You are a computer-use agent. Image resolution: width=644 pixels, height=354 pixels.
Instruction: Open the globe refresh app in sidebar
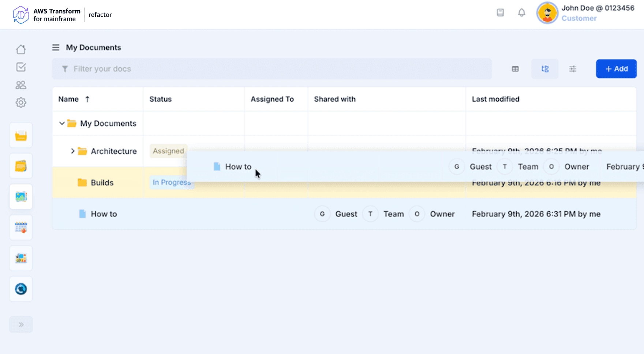click(21, 289)
